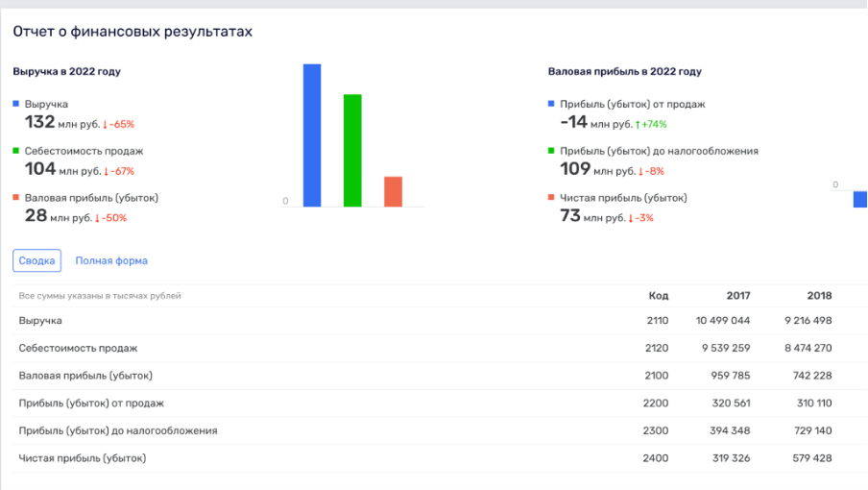Click green marker for Прибыль до налогообложения
The width and height of the screenshot is (868, 490).
(x=551, y=151)
